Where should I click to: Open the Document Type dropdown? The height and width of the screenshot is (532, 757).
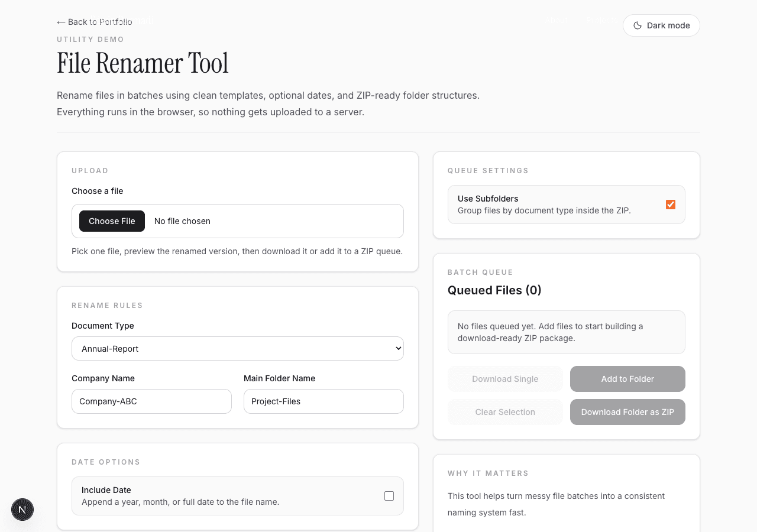237,348
